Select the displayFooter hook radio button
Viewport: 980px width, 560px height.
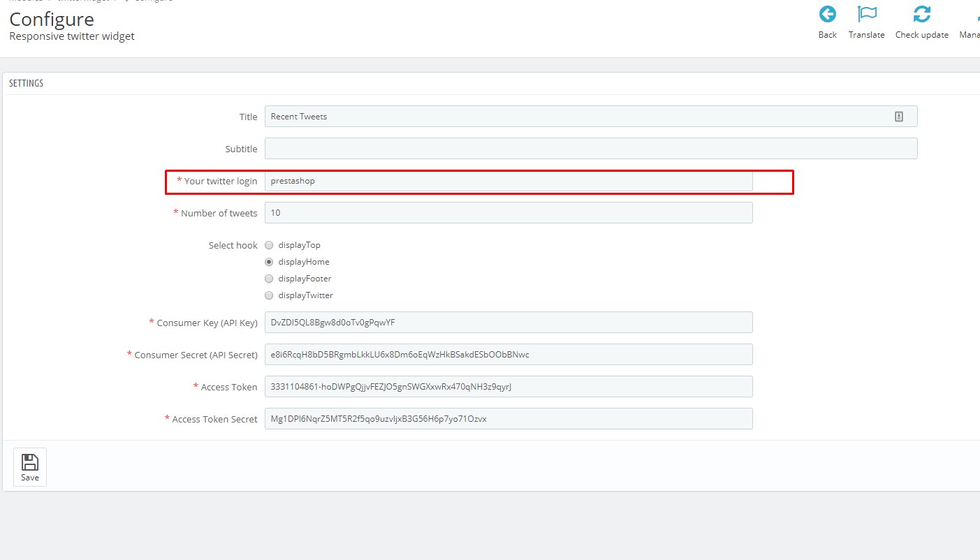click(x=269, y=279)
